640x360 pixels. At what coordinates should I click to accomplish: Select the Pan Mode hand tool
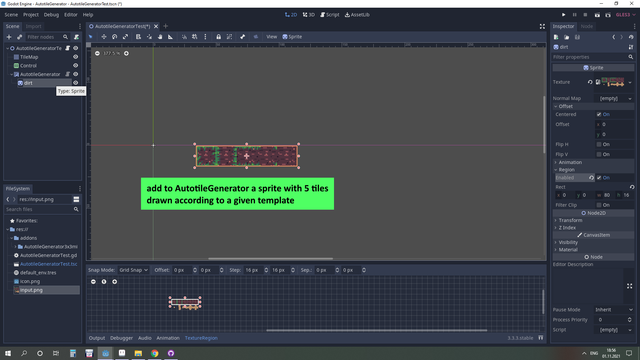tap(160, 37)
